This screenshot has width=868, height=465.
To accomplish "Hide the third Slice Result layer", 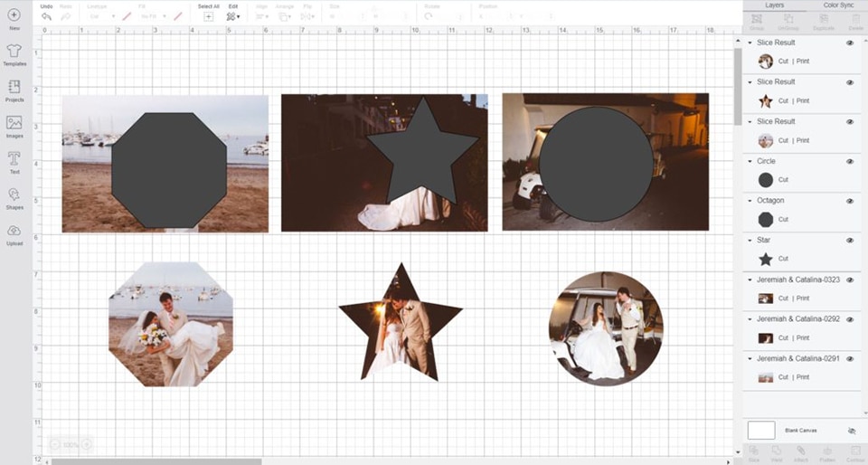I will [850, 122].
